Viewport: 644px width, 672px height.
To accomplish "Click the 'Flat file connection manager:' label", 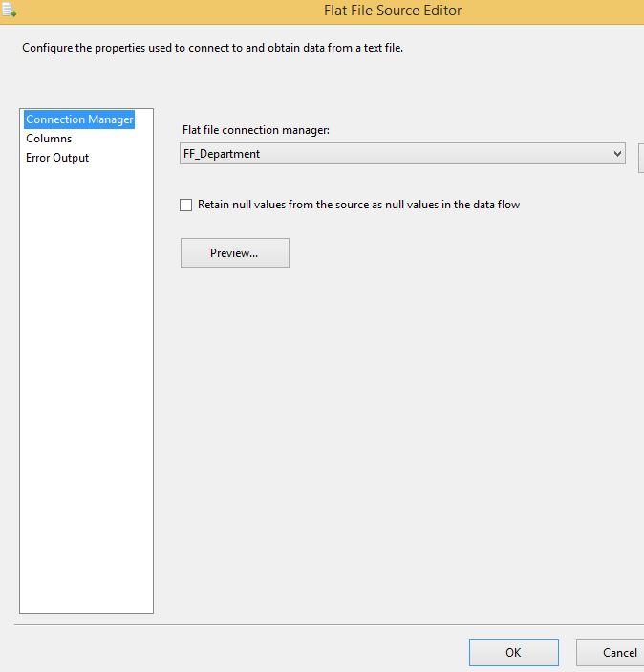I will (x=255, y=130).
